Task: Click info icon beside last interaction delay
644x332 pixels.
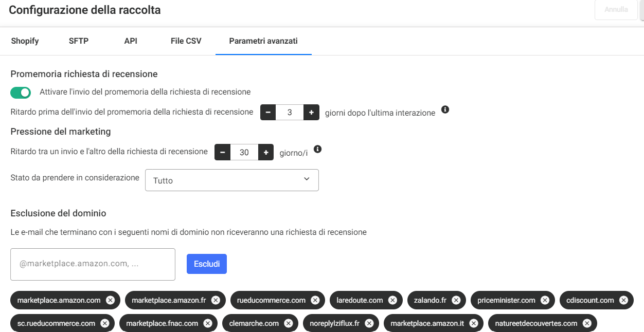Action: pyautogui.click(x=445, y=109)
